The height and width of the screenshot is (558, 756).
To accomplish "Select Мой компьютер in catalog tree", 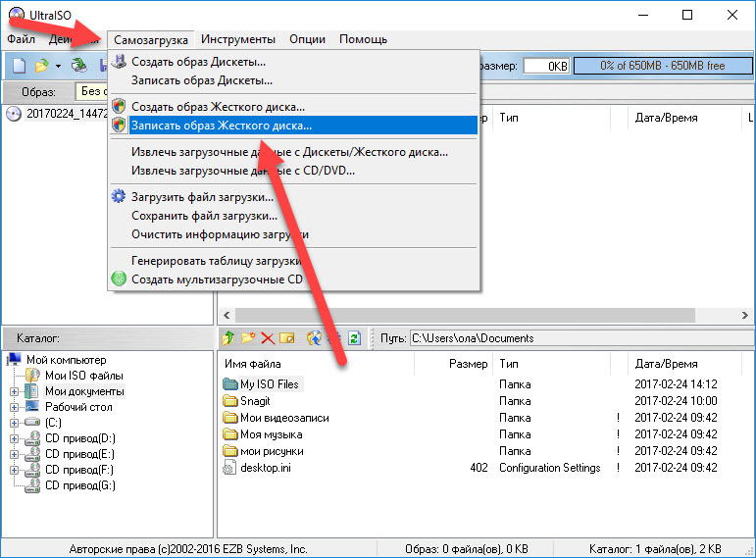I will tap(66, 360).
